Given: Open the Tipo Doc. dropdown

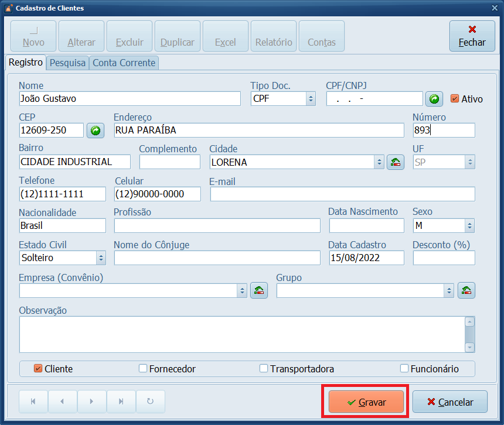Looking at the screenshot, I should click(311, 99).
